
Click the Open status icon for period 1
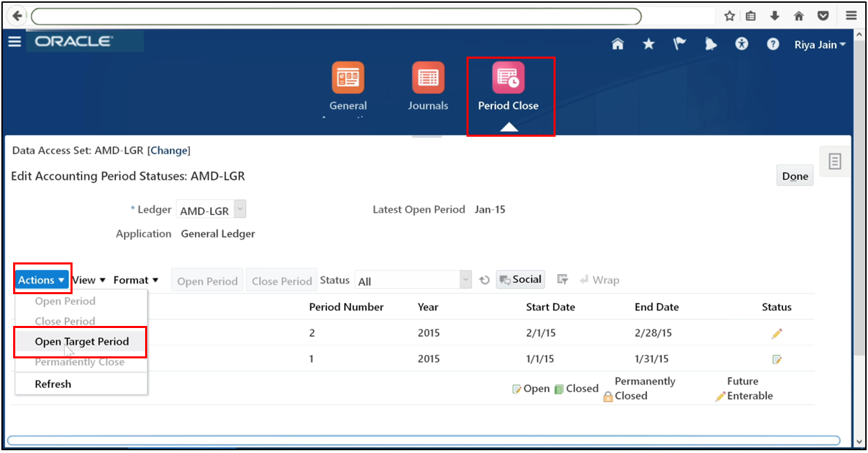(777, 358)
